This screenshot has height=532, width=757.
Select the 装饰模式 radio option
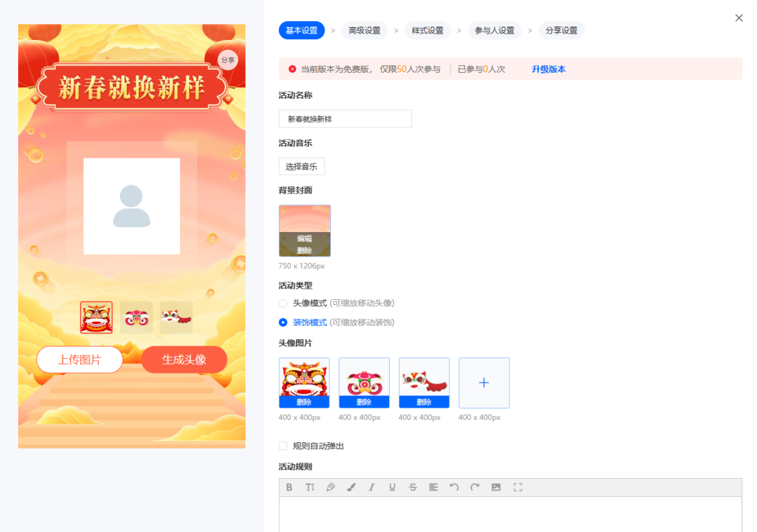[x=283, y=322]
